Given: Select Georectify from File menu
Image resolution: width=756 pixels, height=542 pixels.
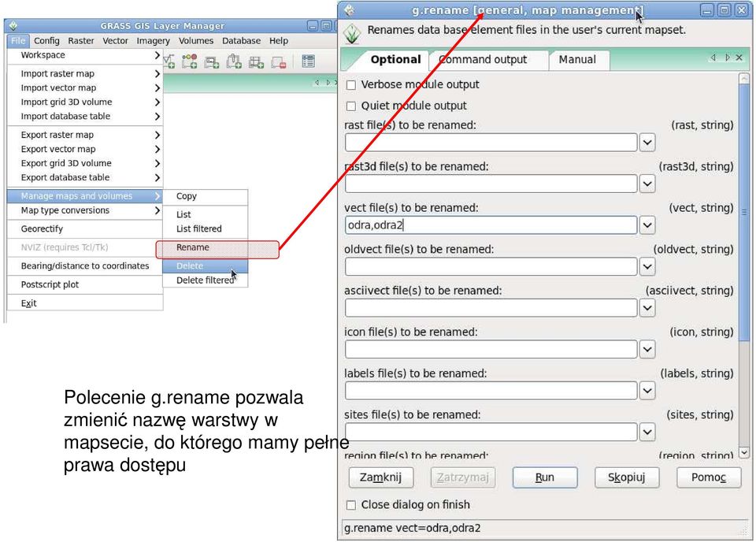Looking at the screenshot, I should pos(85,229).
